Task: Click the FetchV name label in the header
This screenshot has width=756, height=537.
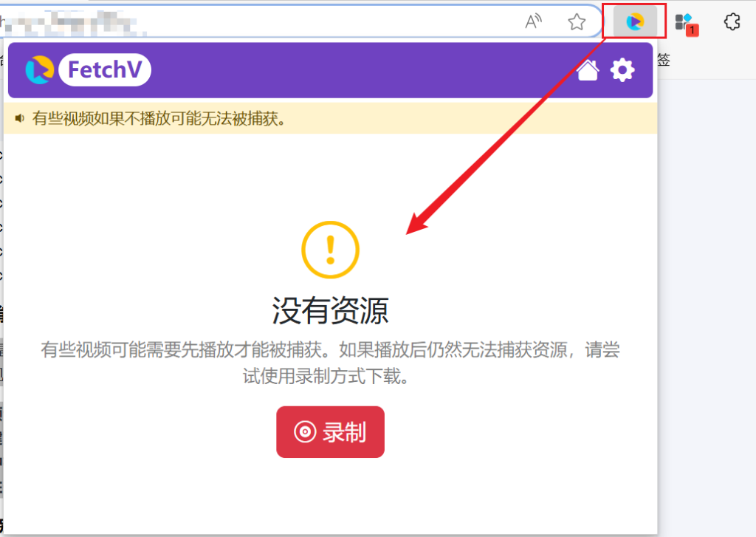Action: tap(105, 69)
